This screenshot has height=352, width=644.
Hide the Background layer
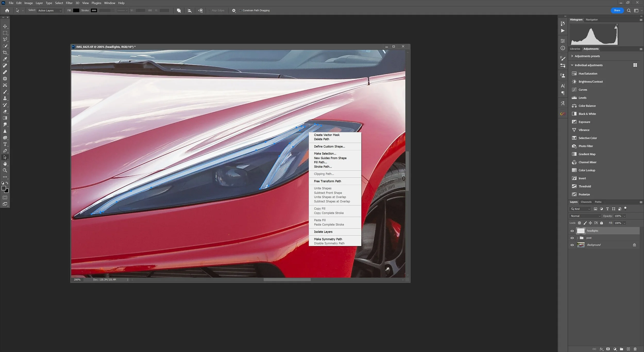click(572, 245)
